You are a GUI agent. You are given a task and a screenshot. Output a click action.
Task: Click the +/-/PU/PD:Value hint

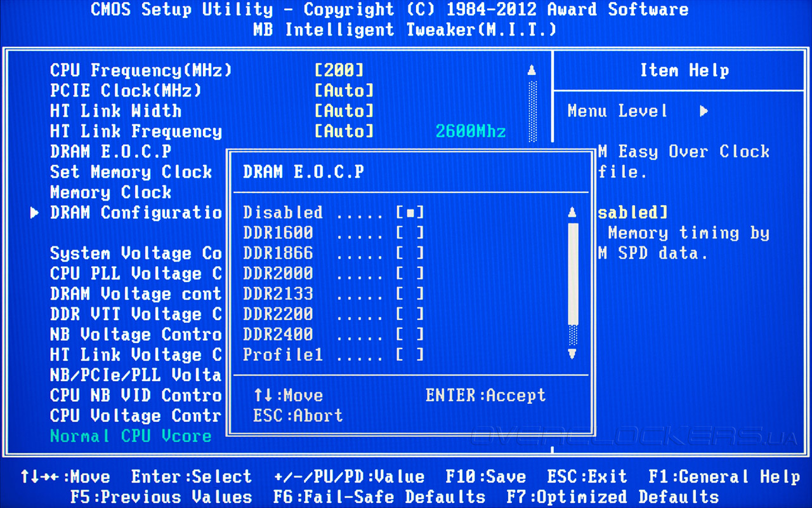pyautogui.click(x=349, y=477)
